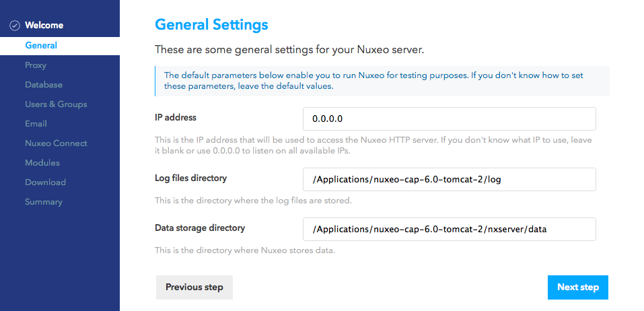View the Summary step
644x311 pixels.
(44, 202)
